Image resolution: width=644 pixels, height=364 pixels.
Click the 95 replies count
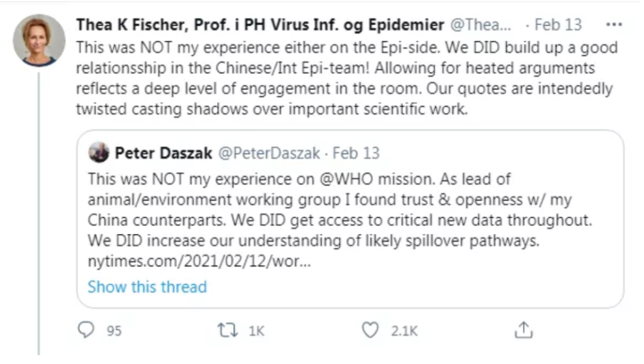pos(114,331)
